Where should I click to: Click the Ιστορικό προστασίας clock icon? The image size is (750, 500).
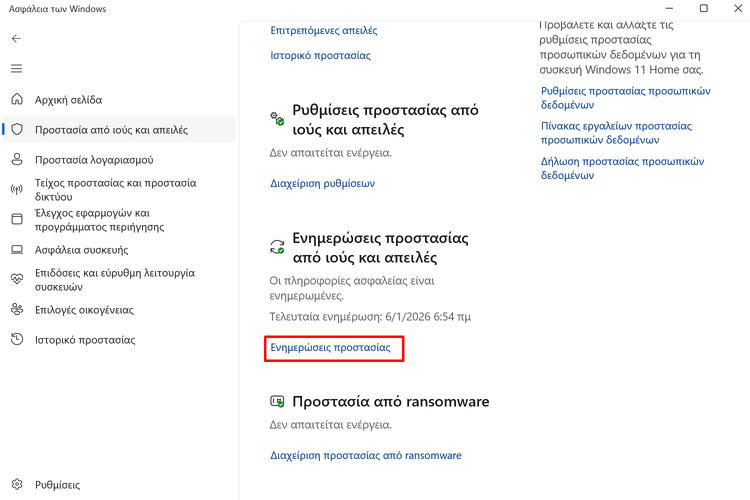[x=17, y=340]
